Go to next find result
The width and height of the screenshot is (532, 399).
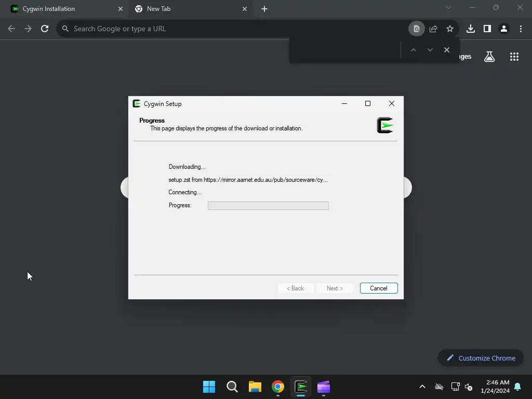click(x=430, y=50)
